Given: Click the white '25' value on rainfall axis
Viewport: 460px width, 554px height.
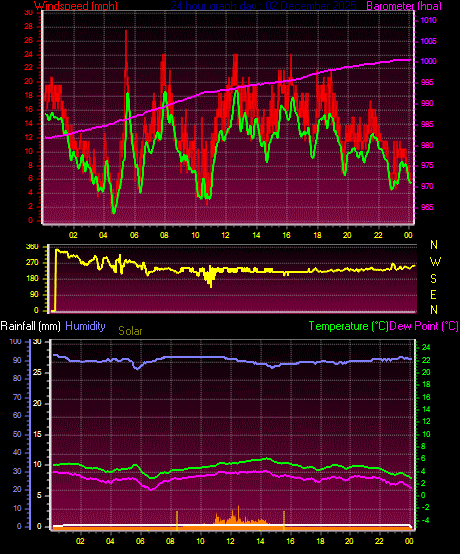Looking at the screenshot, I should tap(37, 373).
